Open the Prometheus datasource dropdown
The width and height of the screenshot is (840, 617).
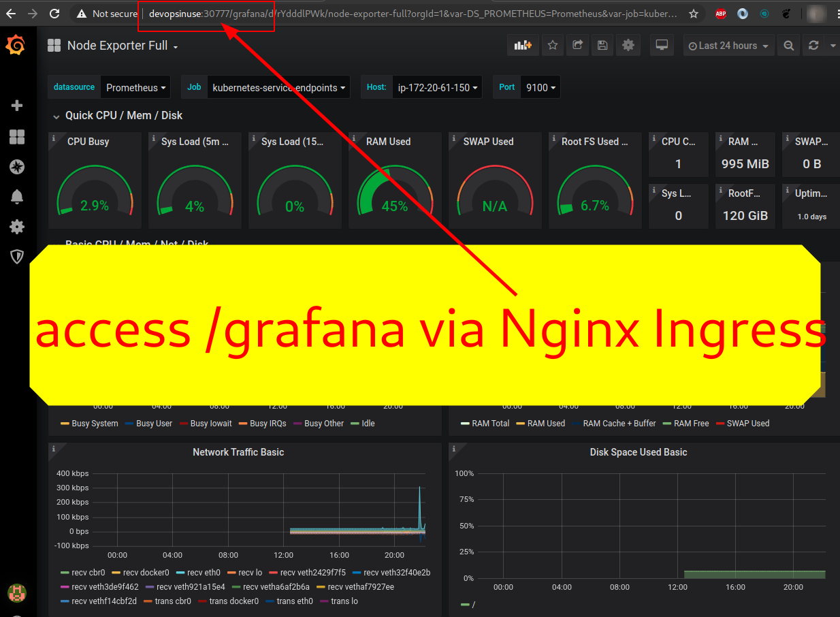(136, 87)
